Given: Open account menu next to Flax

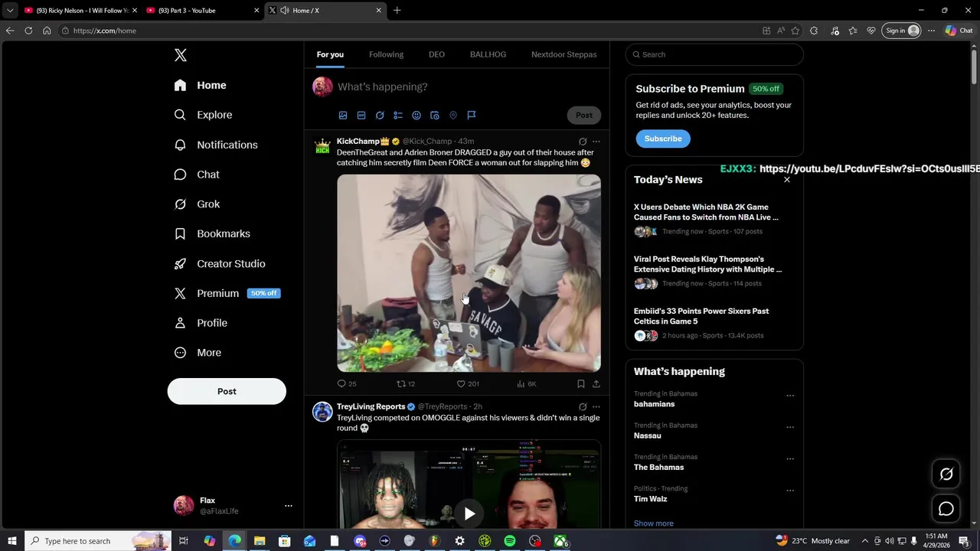Looking at the screenshot, I should pyautogui.click(x=289, y=506).
